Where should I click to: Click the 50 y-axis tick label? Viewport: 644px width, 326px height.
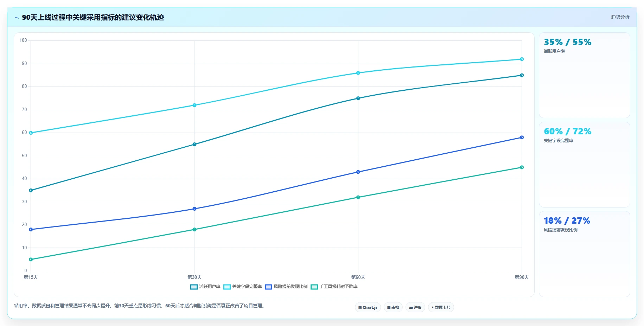tap(24, 156)
